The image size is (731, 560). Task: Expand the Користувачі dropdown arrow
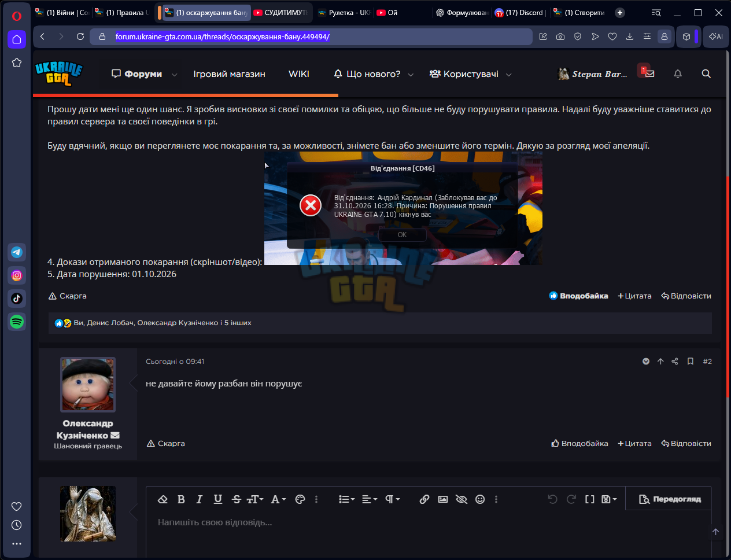click(509, 74)
